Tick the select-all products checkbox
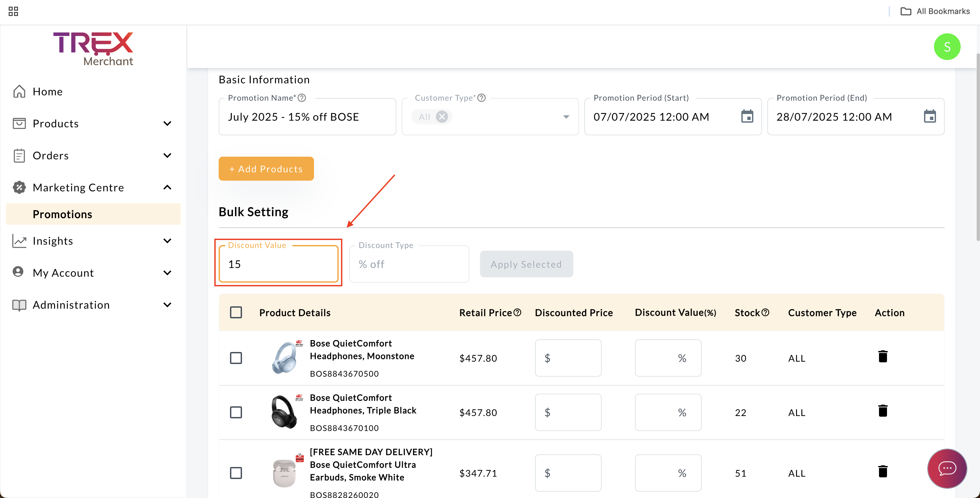 pyautogui.click(x=236, y=312)
